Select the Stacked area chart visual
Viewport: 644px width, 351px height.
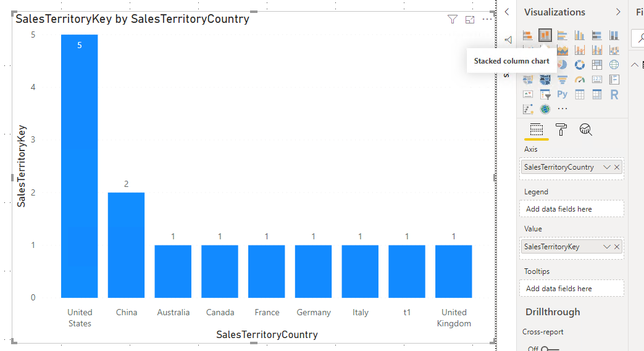click(562, 50)
